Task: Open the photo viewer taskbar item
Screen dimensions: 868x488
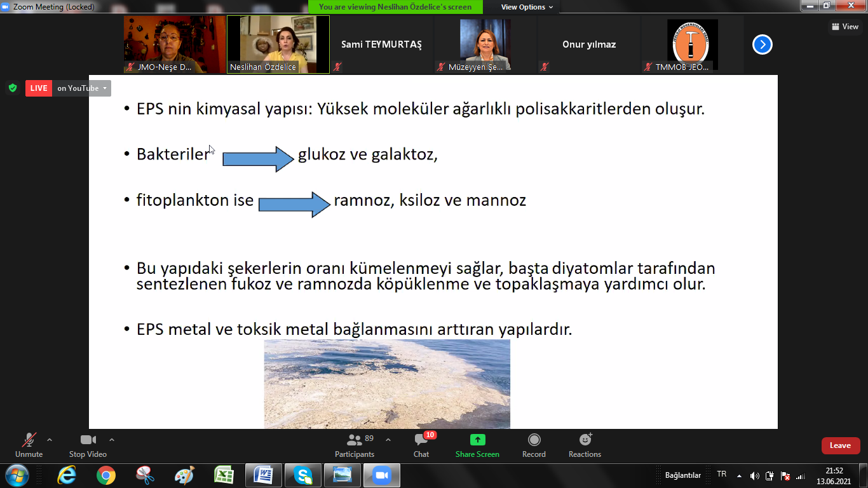Action: pos(342,475)
